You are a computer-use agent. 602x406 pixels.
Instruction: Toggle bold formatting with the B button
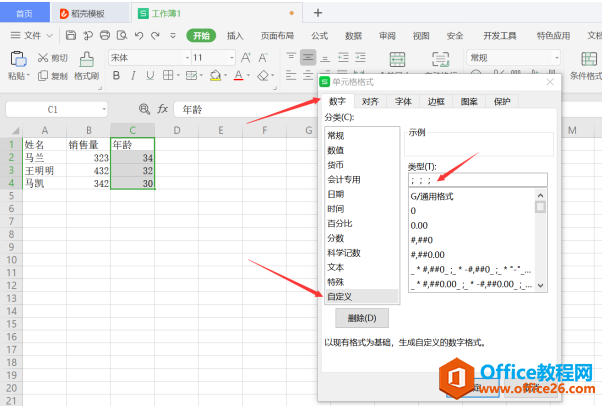click(116, 76)
